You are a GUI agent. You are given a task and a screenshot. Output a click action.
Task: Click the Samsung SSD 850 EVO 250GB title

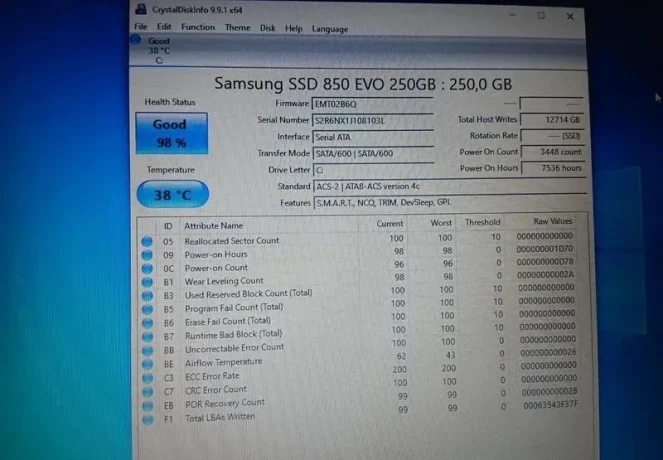pyautogui.click(x=363, y=84)
